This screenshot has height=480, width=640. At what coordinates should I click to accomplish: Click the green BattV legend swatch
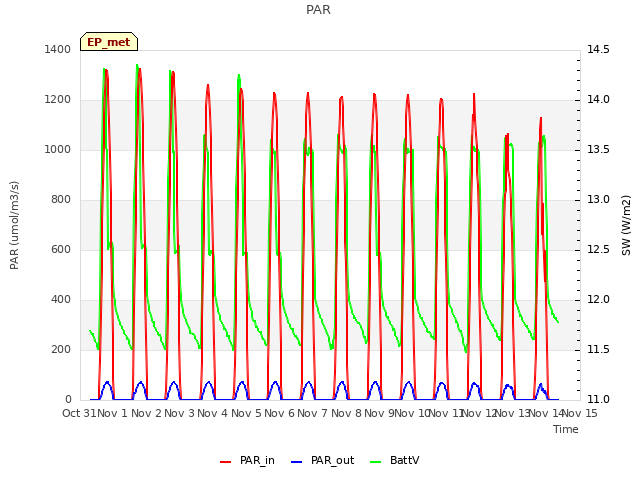(376, 462)
